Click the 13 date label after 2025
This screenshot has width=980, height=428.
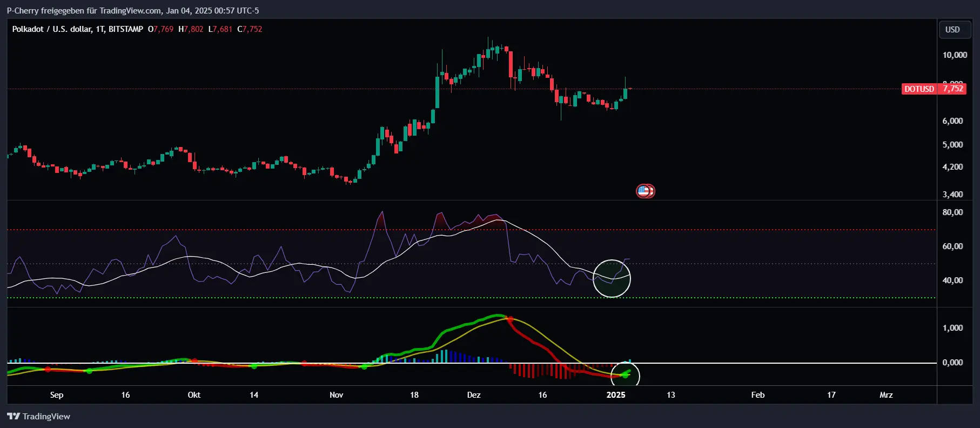[671, 395]
